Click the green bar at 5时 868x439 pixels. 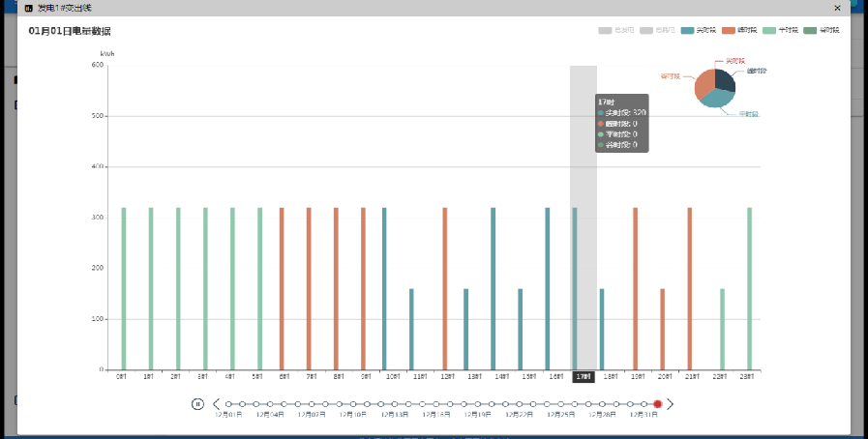[x=260, y=288]
